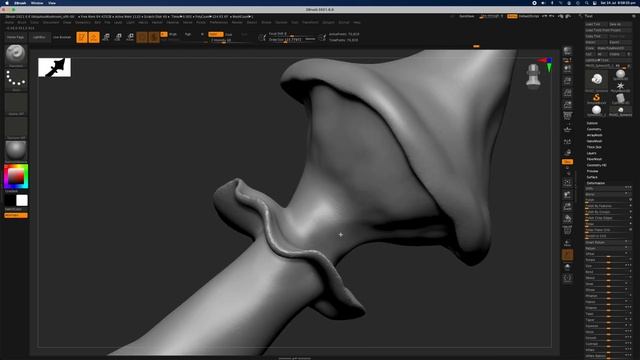Viewport: 640px width, 360px height.
Task: Toggle Edit mode button
Action: [82, 37]
